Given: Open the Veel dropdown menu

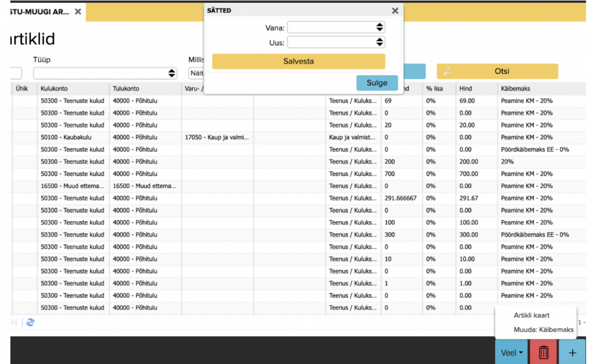Looking at the screenshot, I should [x=511, y=352].
